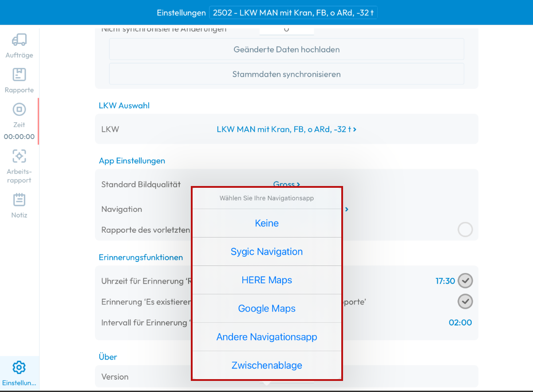Click the LKW Auswahl section heading
This screenshot has width=533, height=392.
124,106
